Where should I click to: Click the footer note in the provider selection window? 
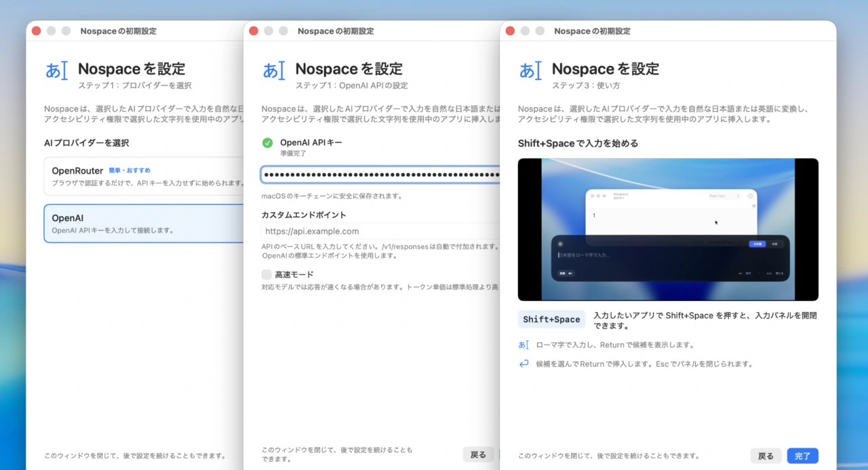135,456
